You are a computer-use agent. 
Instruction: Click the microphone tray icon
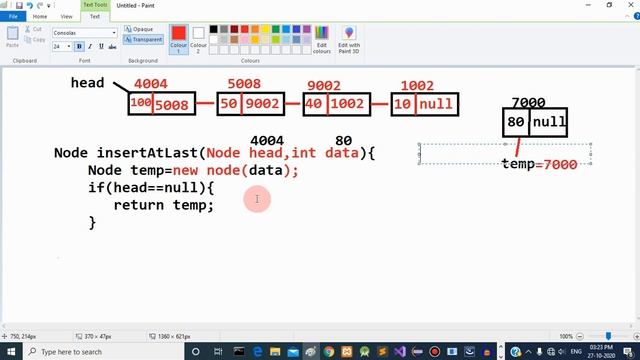(539, 351)
